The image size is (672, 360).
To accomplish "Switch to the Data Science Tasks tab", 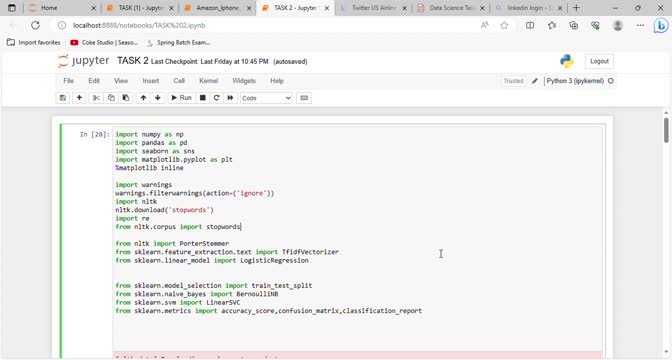I will tap(451, 8).
